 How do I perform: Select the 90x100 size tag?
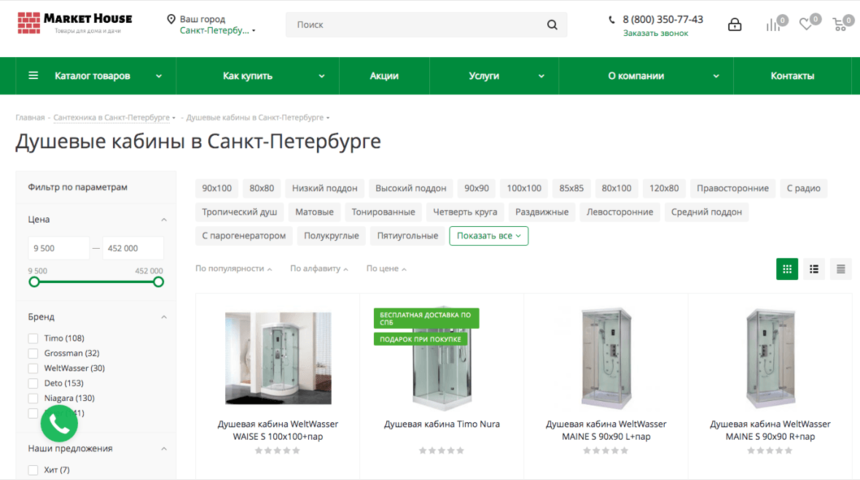(x=217, y=188)
